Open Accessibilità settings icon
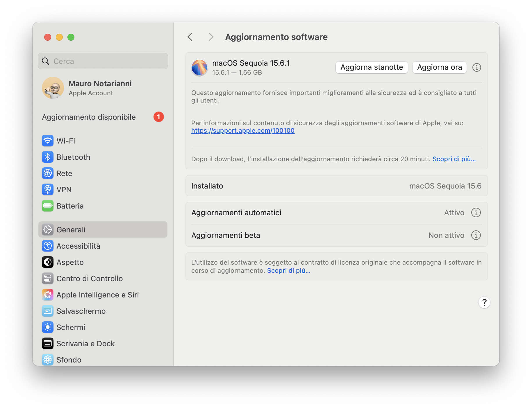Viewport: 532px width, 409px height. point(48,246)
